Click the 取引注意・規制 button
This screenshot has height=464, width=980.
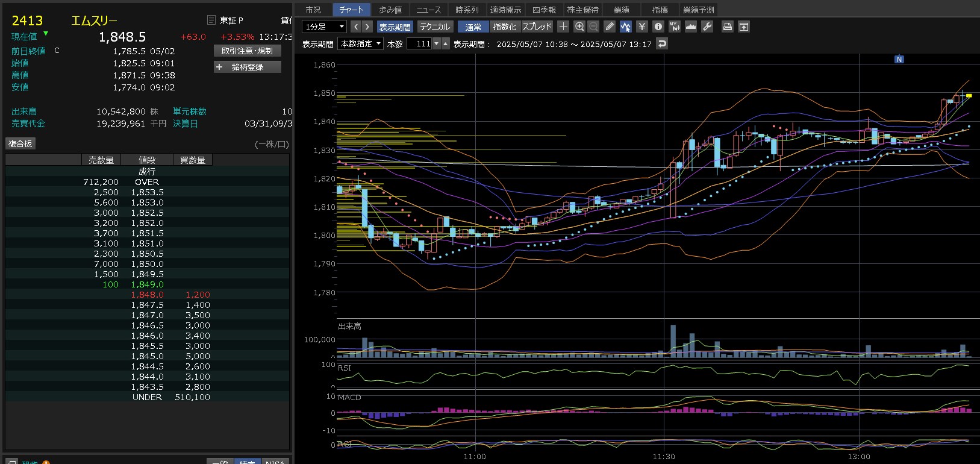point(248,51)
